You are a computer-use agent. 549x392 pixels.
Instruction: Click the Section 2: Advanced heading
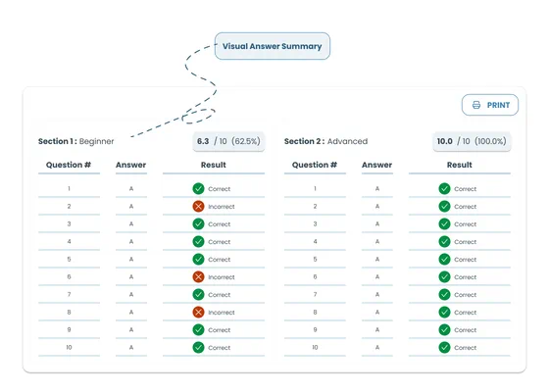pyautogui.click(x=325, y=141)
